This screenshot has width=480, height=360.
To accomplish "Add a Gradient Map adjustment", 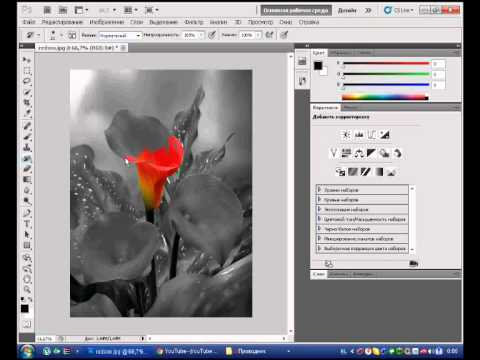I will [379, 172].
